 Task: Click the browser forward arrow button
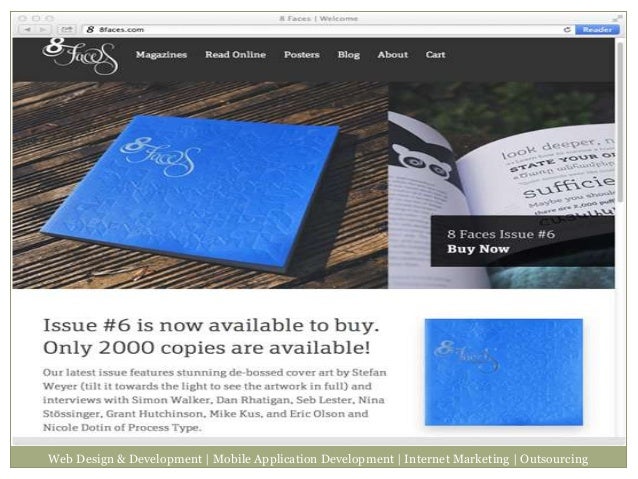pyautogui.click(x=43, y=30)
